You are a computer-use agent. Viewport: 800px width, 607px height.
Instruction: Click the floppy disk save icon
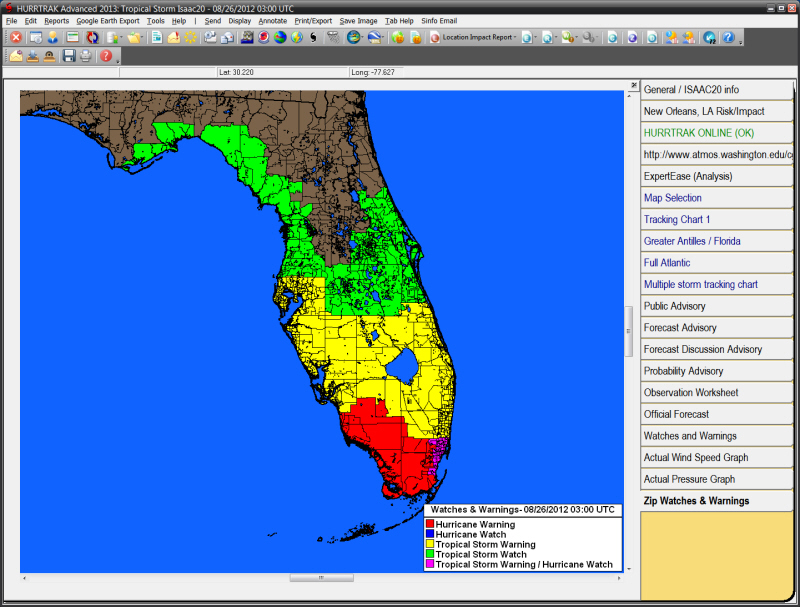[x=69, y=56]
